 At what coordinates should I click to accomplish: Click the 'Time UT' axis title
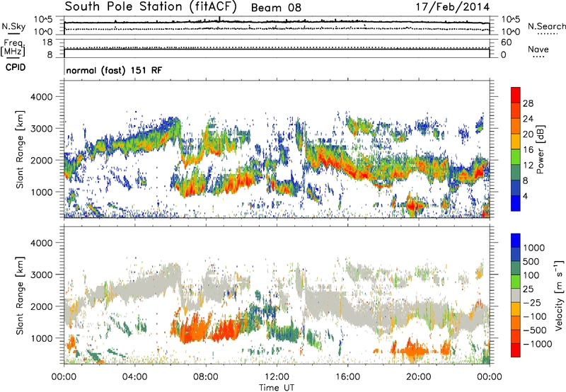(277, 388)
